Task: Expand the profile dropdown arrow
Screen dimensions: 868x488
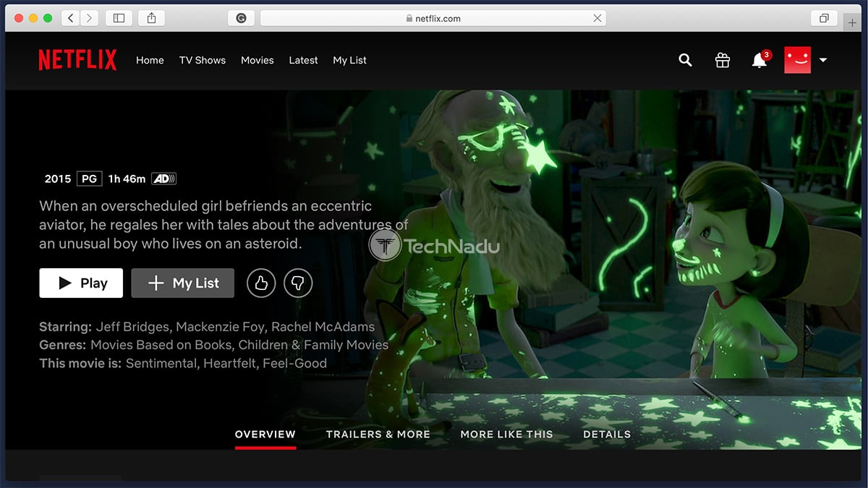Action: [823, 61]
